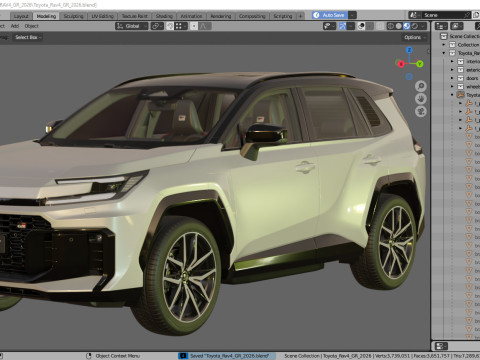Viewport: 480px width, 360px height.
Task: Select the interior collection icon
Action: click(460, 61)
